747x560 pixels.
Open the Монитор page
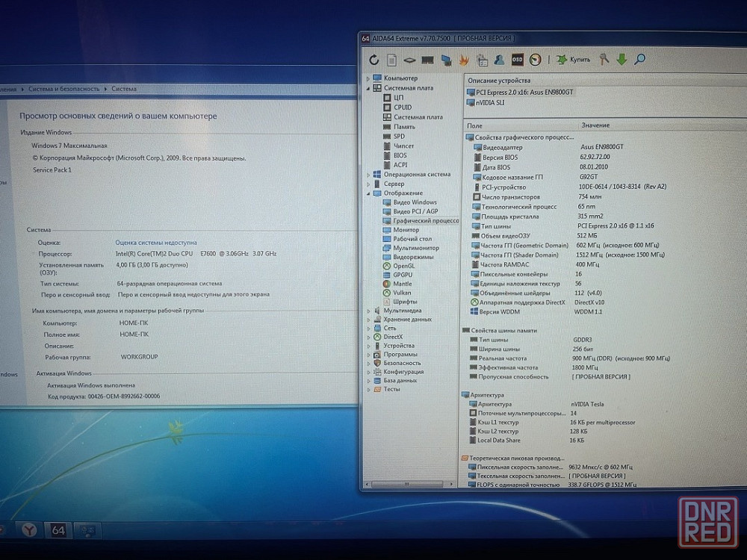pos(401,229)
